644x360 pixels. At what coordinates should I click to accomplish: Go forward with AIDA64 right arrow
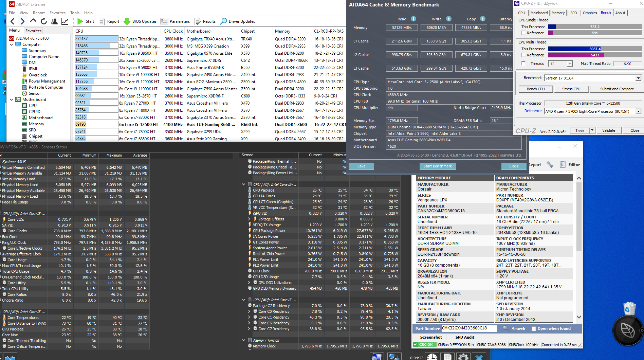tap(22, 21)
